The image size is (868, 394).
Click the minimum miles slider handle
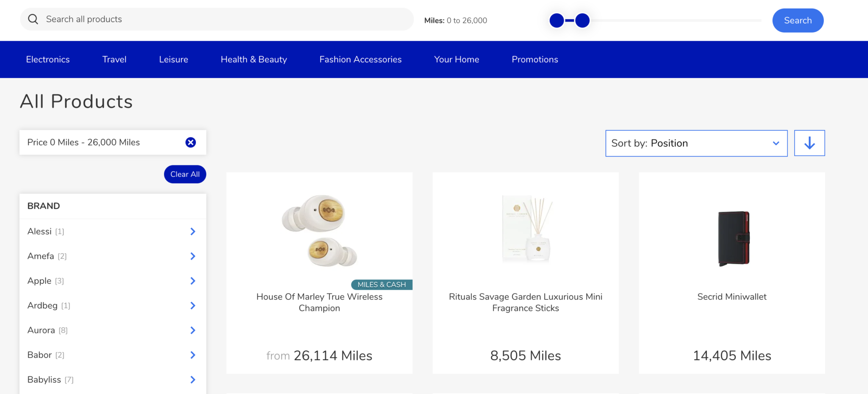coord(556,20)
